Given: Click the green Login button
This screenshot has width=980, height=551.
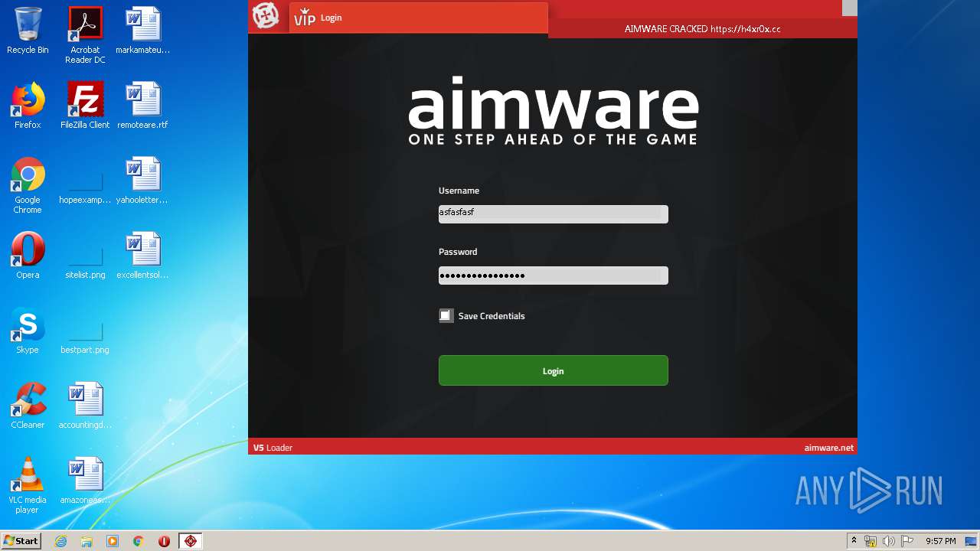Looking at the screenshot, I should [553, 370].
